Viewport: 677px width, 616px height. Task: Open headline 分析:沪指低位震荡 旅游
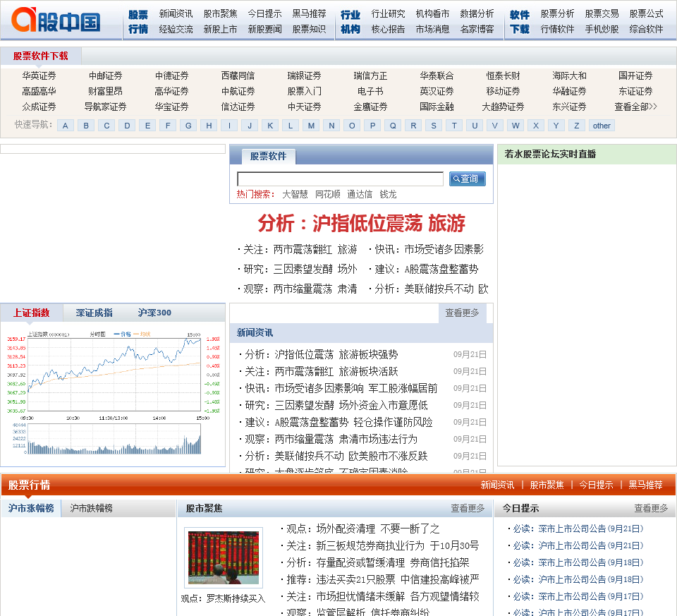(361, 224)
